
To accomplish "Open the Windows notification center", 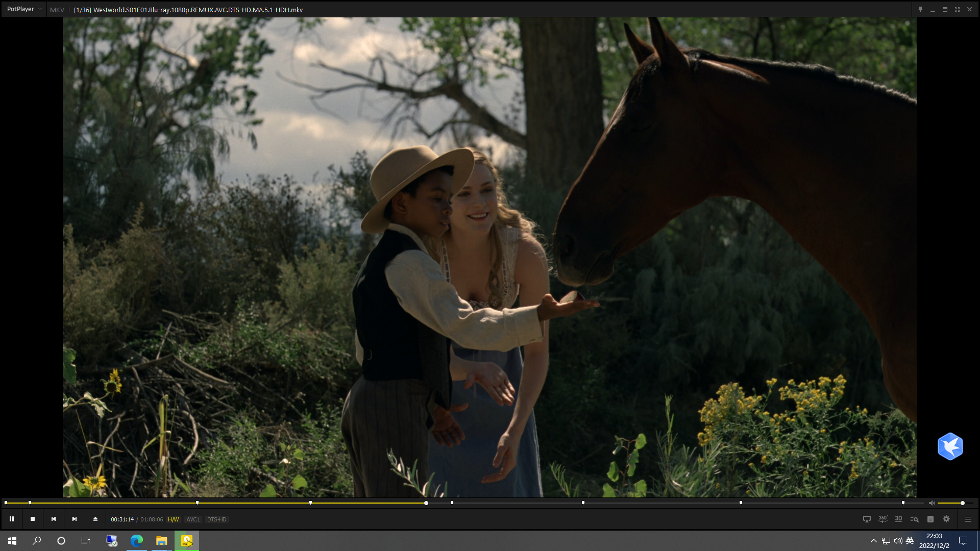I will [x=963, y=541].
